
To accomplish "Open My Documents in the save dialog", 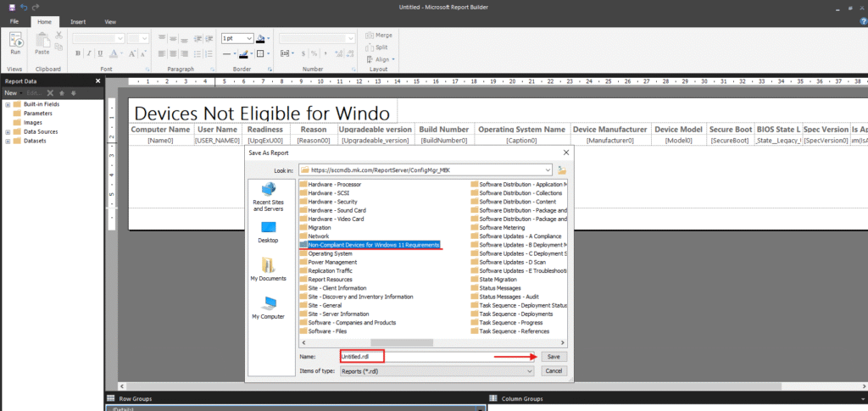I will tap(268, 271).
